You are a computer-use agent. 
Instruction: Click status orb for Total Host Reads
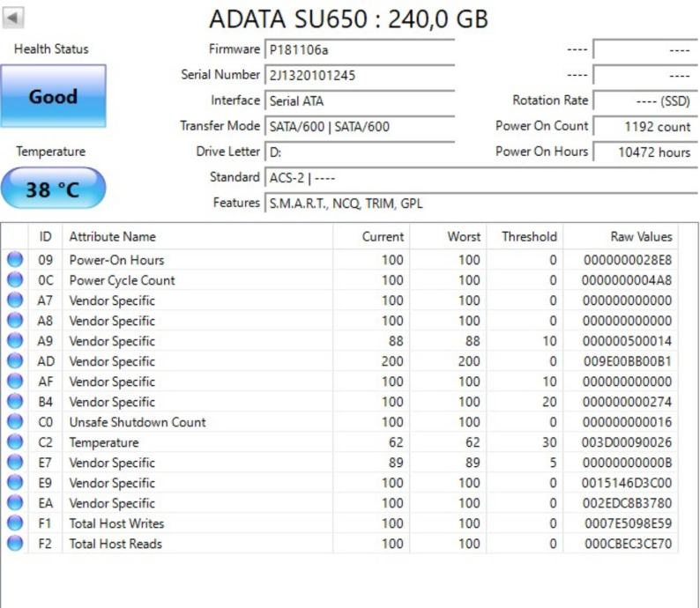point(15,544)
